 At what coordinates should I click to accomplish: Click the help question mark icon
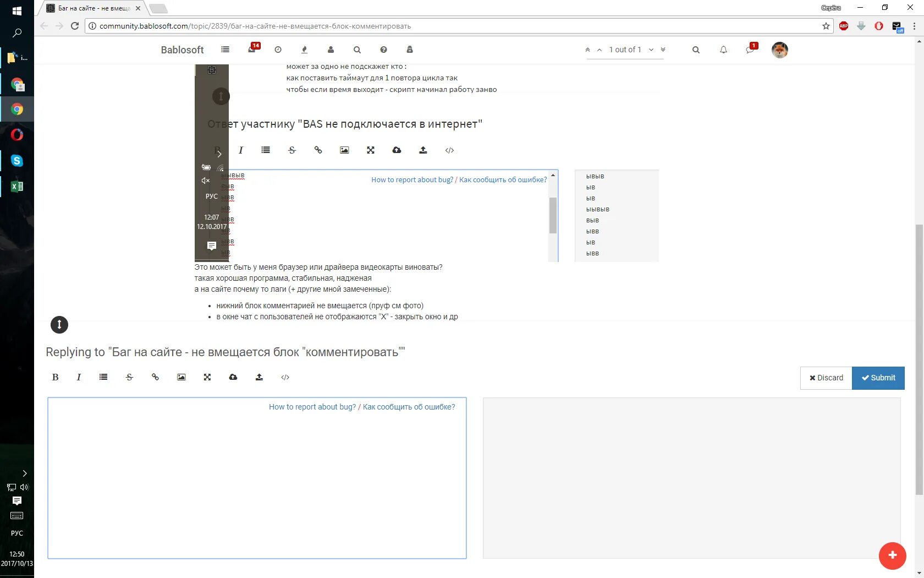pos(383,50)
